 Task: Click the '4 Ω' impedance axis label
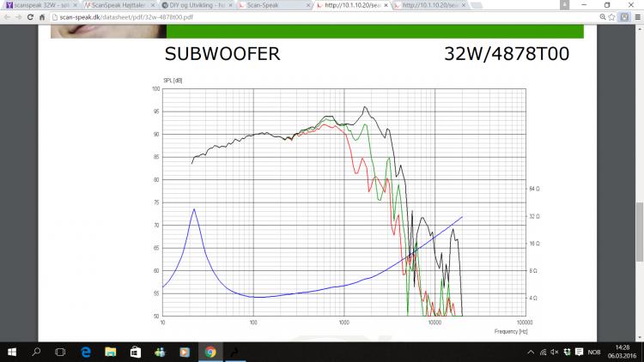[x=533, y=298]
